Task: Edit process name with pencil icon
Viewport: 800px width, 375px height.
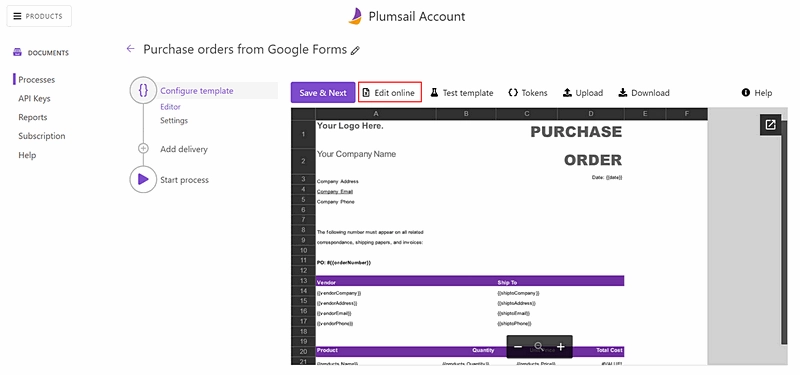Action: [356, 50]
